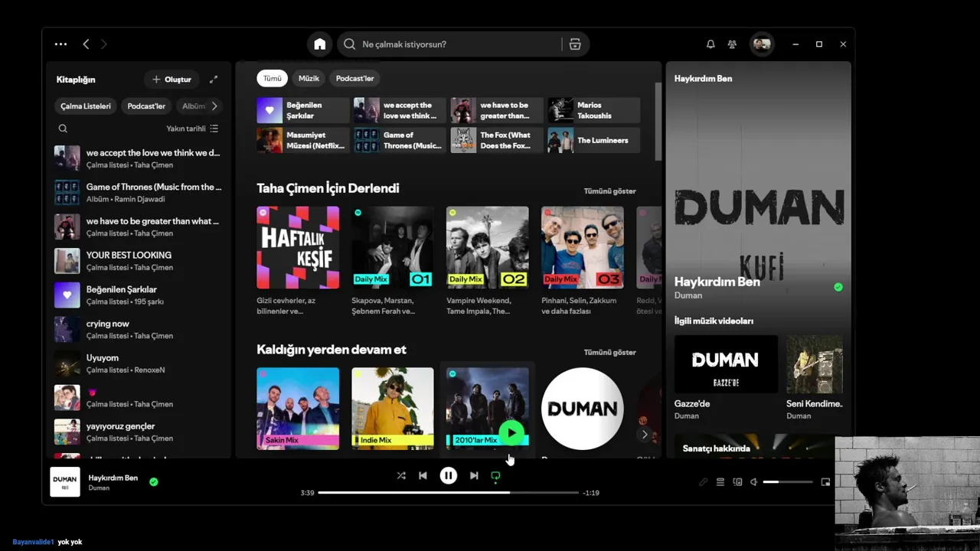The width and height of the screenshot is (980, 551).
Task: Open YOUR BEST LOOKING playlist in library
Action: coord(138,261)
